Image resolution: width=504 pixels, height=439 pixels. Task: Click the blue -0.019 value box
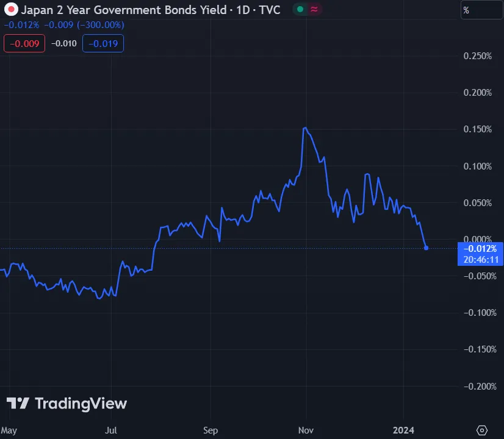106,43
